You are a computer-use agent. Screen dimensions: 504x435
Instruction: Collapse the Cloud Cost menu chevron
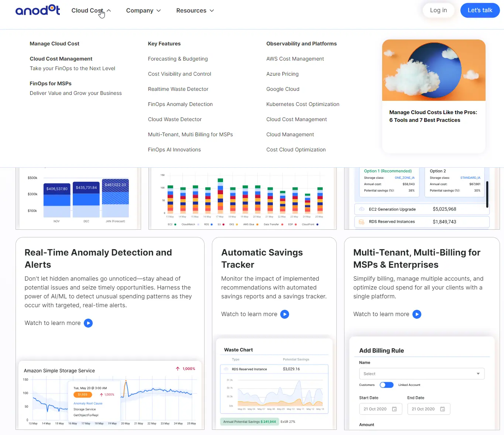pos(109,11)
